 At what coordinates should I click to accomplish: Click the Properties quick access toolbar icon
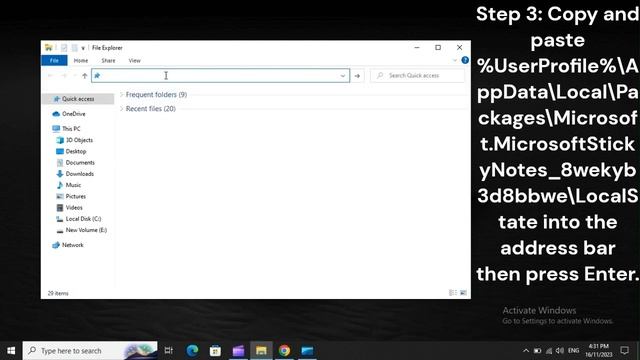(64, 48)
